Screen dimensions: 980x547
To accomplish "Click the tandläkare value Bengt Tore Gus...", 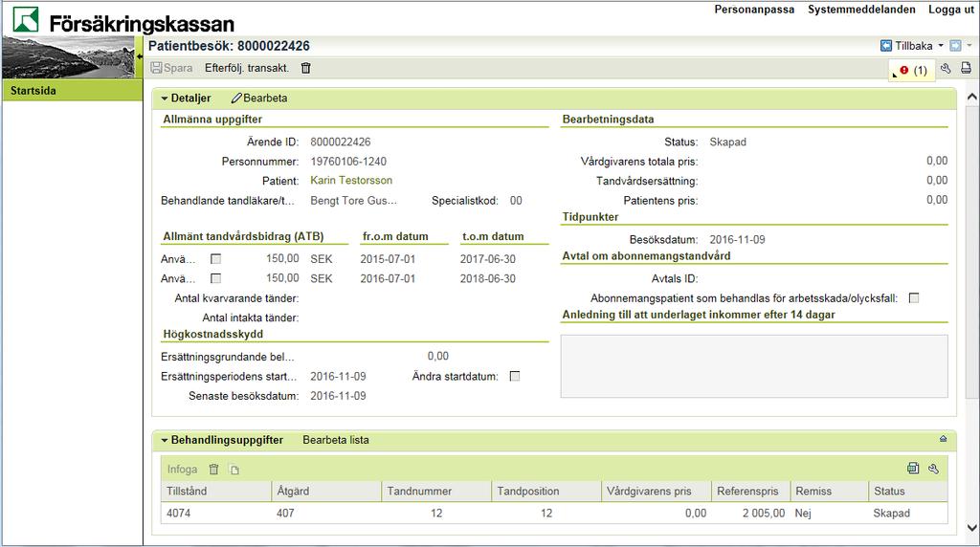I will [x=353, y=201].
